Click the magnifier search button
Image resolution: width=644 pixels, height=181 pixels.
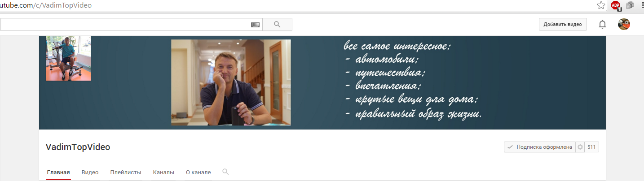click(277, 24)
